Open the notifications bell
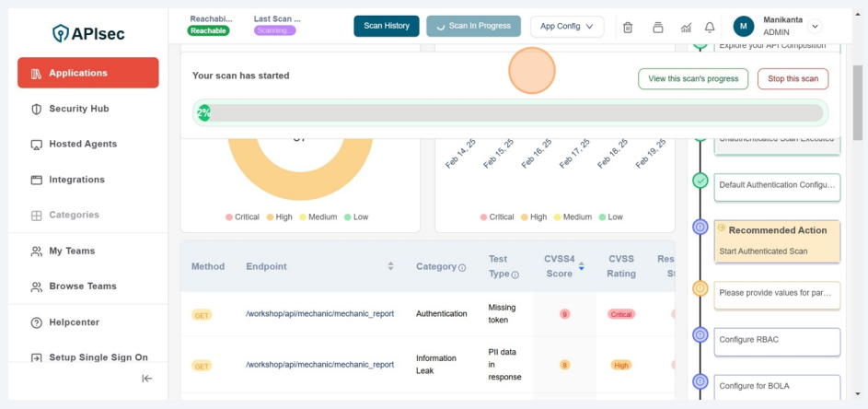868x409 pixels. tap(710, 27)
